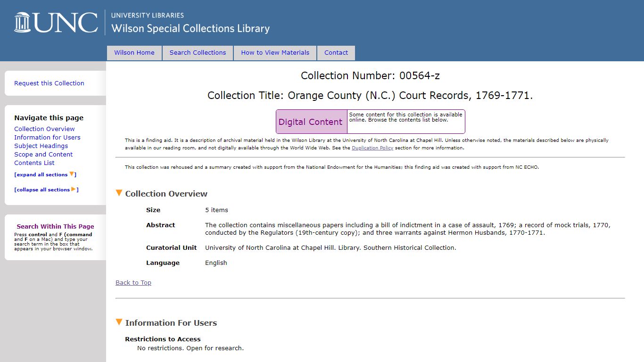Jump to Information for Users in sidebar

tap(47, 137)
